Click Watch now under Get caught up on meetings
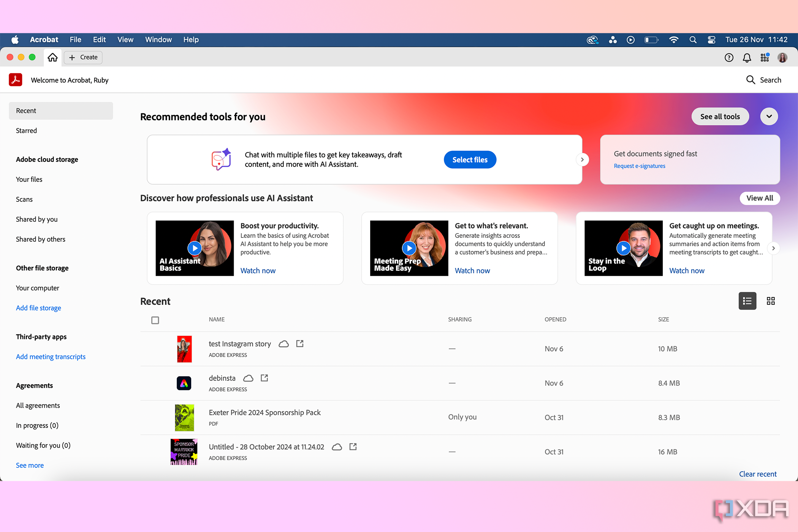 pyautogui.click(x=687, y=271)
